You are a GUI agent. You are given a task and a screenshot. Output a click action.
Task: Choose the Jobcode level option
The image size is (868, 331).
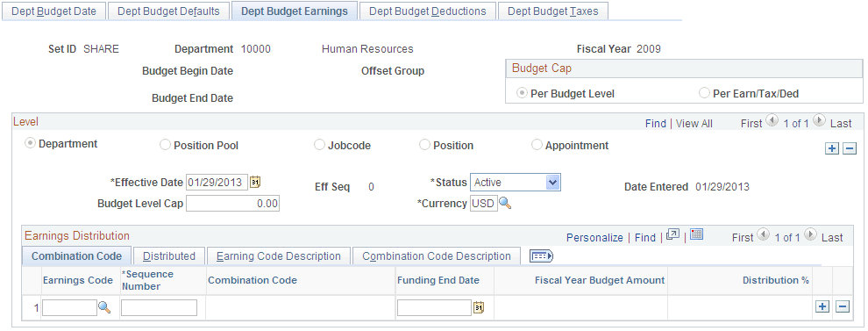(319, 145)
